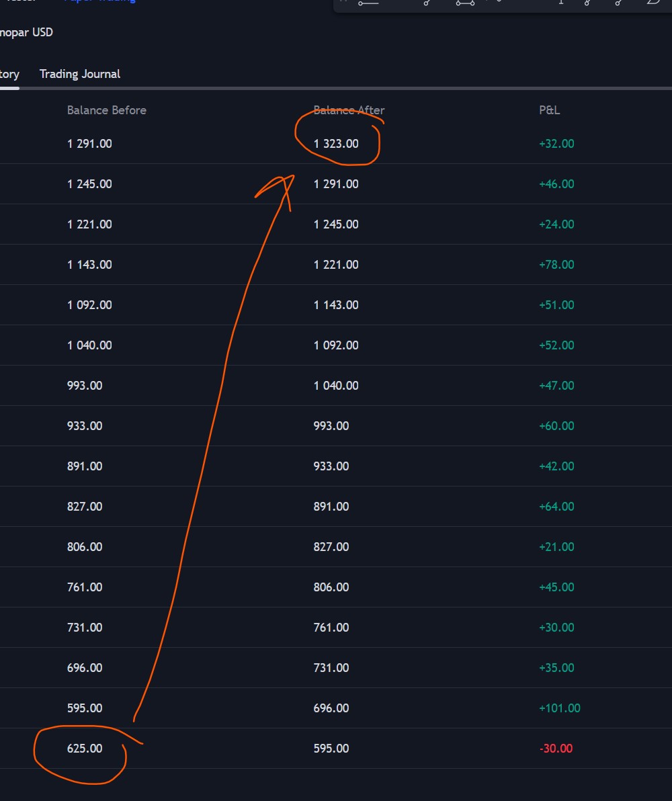Switch to the History tab
Image resolution: width=672 pixels, height=801 pixels.
9,74
